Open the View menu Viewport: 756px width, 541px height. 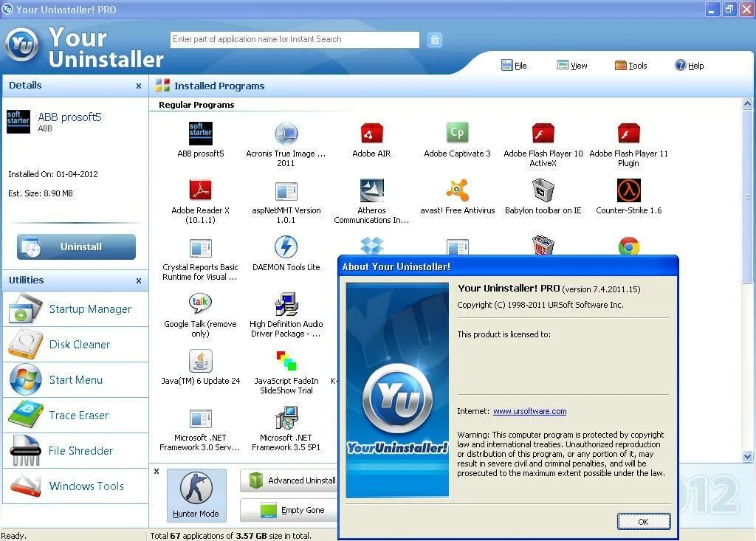coord(572,66)
